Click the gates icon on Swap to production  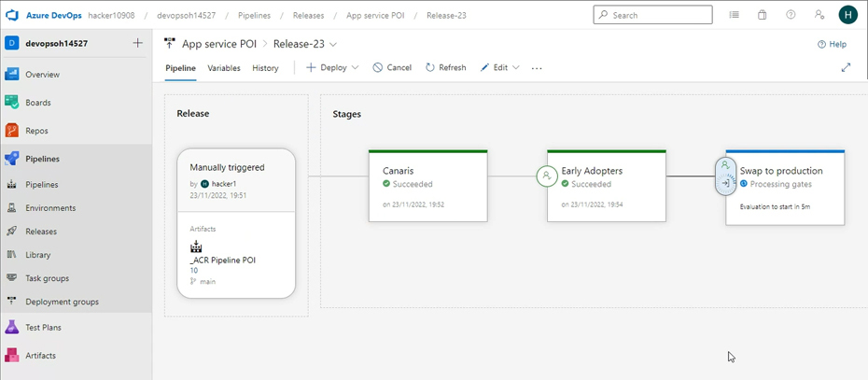point(725,183)
